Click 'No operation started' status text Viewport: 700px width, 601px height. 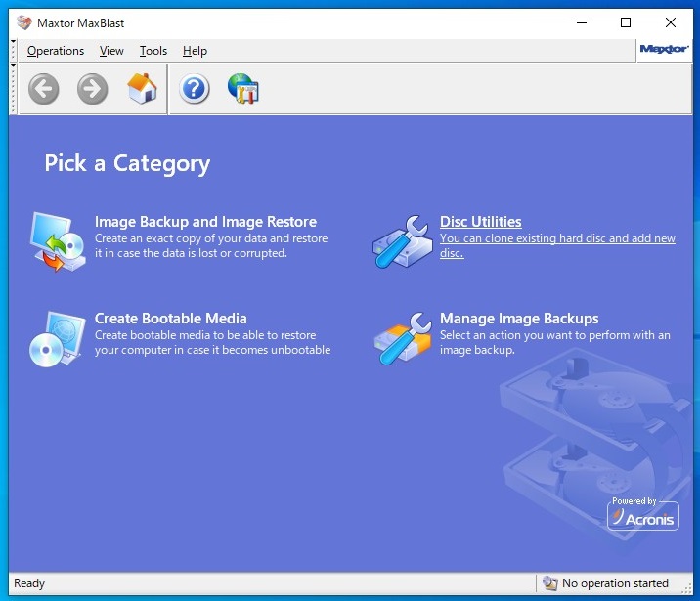point(615,583)
